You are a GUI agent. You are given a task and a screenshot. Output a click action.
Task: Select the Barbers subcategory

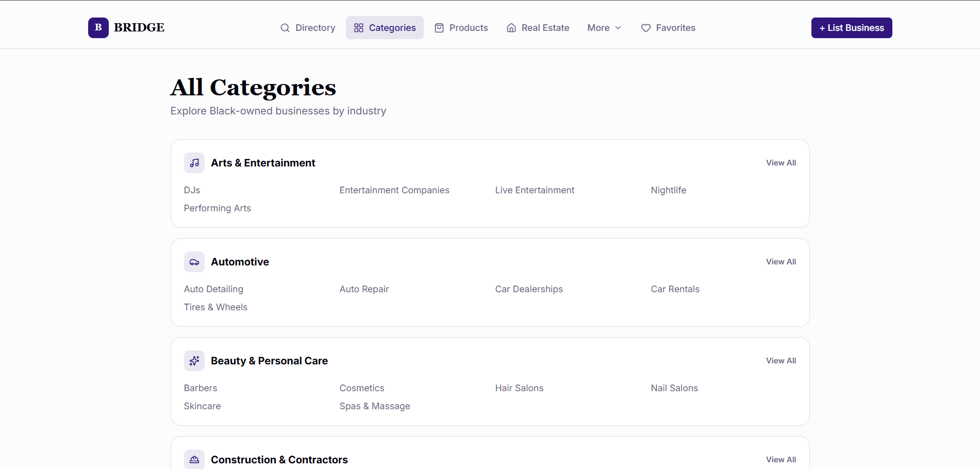pos(201,388)
